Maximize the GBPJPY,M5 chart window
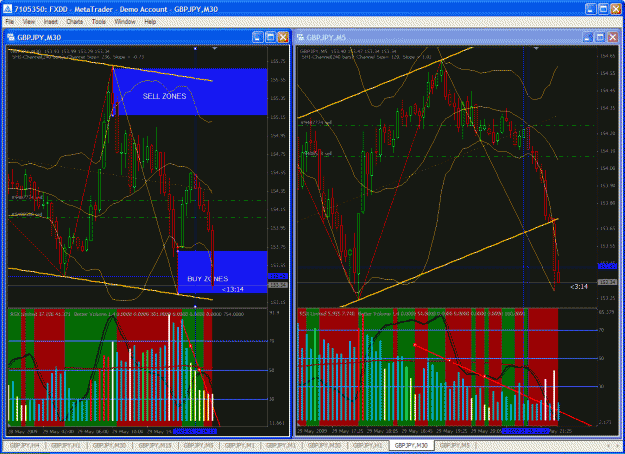Image resolution: width=625 pixels, height=454 pixels. click(600, 37)
